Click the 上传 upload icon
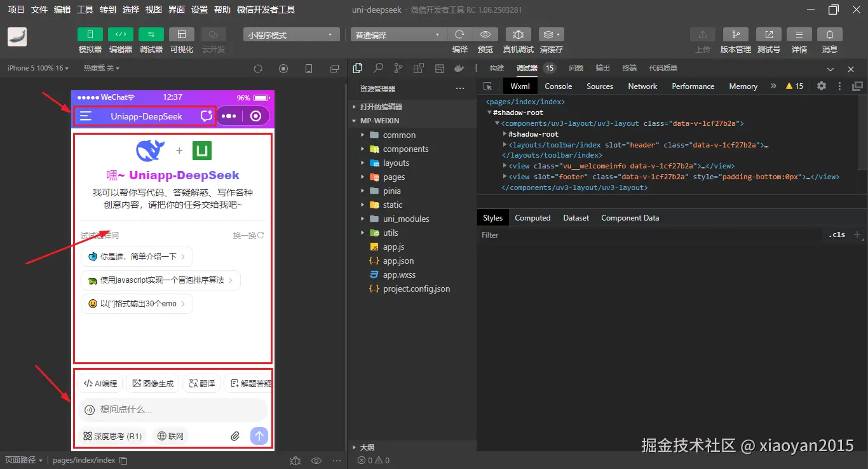Viewport: 868px width, 469px height. (703, 34)
